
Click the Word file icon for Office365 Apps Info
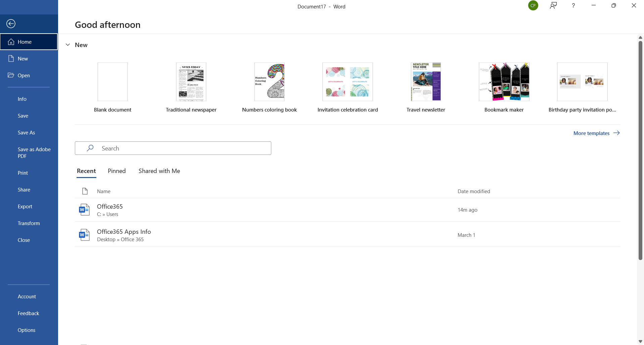point(84,235)
